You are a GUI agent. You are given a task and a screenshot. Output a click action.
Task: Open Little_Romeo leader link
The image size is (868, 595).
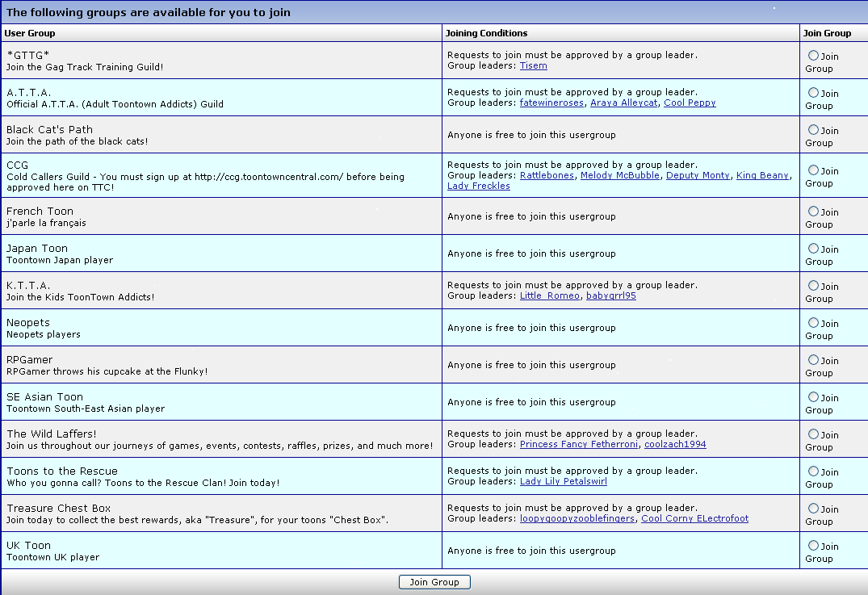[x=550, y=295]
